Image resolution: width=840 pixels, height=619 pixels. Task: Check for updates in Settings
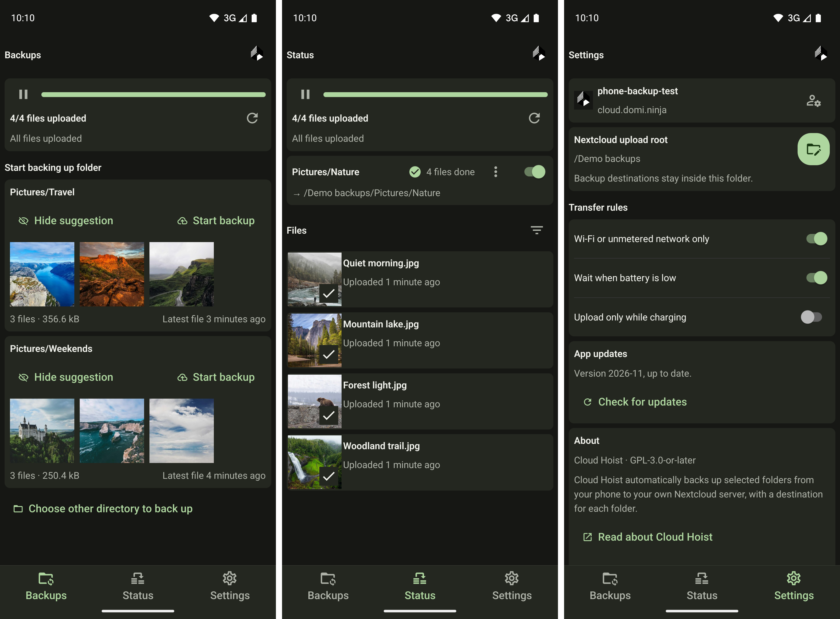pyautogui.click(x=635, y=402)
